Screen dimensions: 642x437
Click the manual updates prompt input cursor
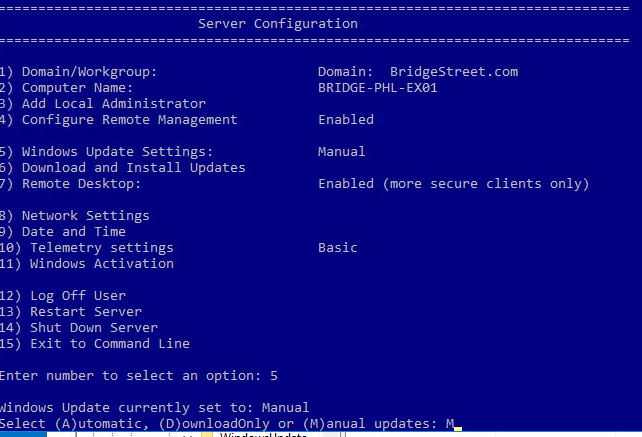click(x=458, y=425)
